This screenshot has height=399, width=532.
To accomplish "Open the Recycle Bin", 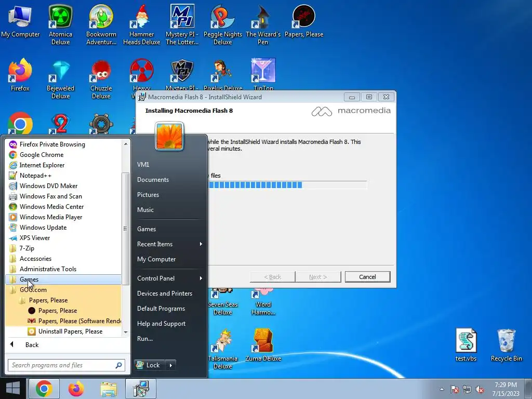I will tap(506, 345).
